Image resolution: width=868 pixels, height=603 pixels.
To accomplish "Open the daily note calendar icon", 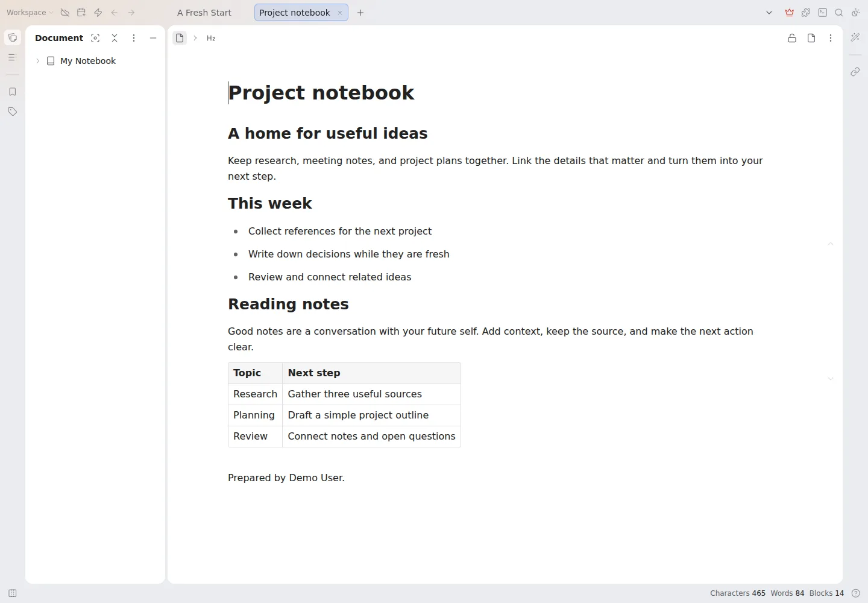I will pyautogui.click(x=81, y=13).
